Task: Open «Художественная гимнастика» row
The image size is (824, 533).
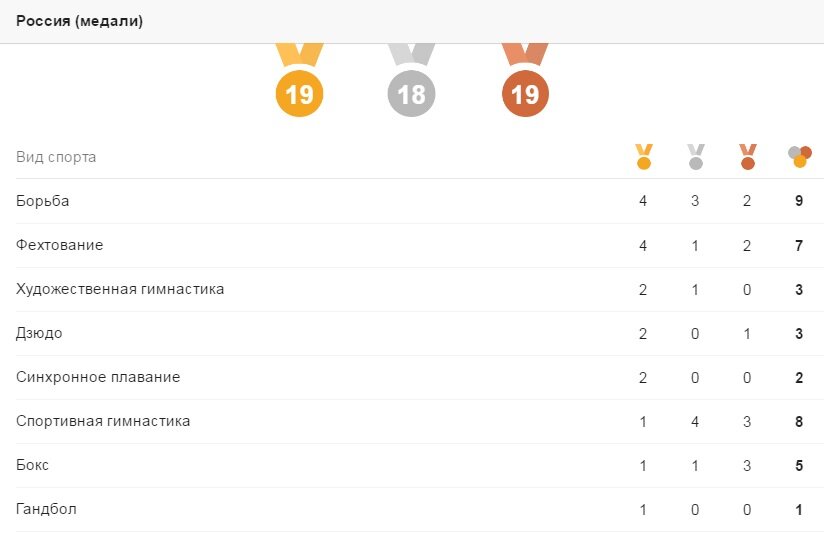Action: [x=120, y=289]
